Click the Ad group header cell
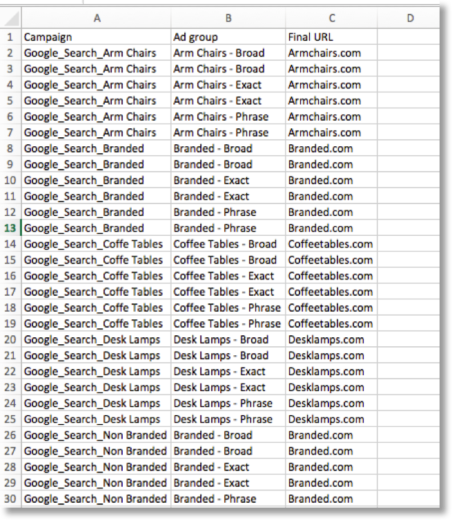The height and width of the screenshot is (520, 452). click(x=228, y=37)
